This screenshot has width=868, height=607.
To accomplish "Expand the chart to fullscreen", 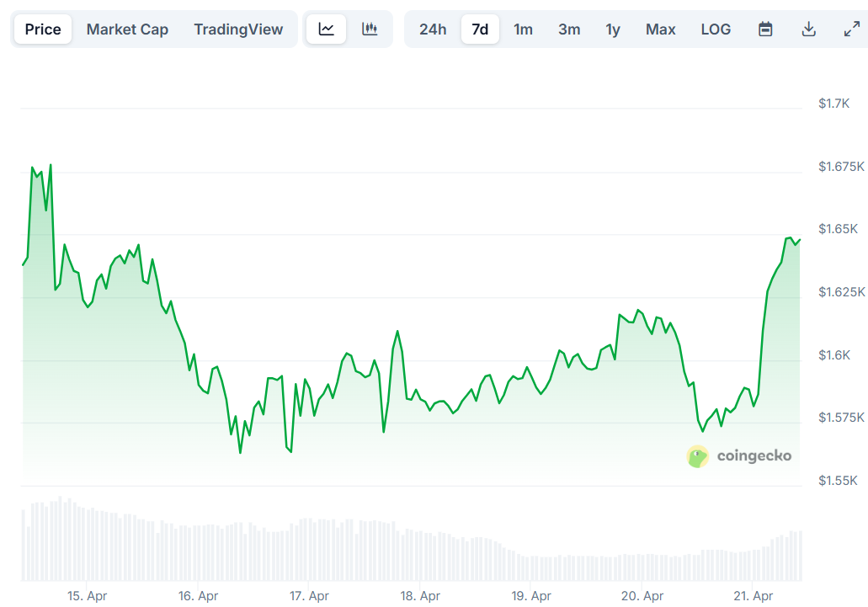I will [x=850, y=29].
